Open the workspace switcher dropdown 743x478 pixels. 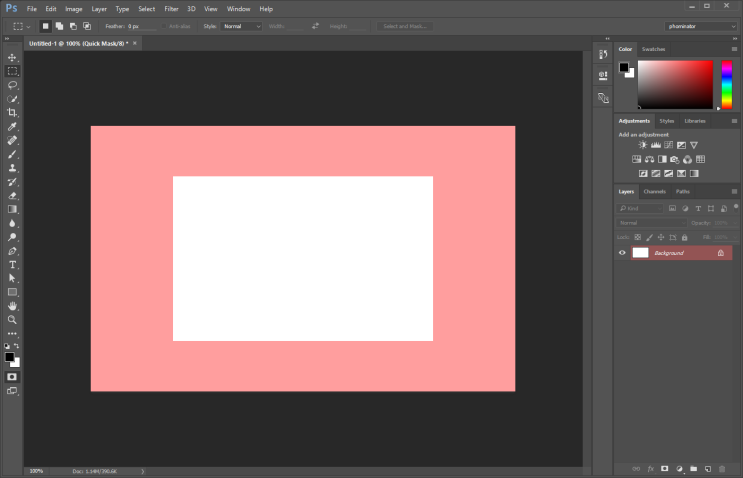pyautogui.click(x=701, y=27)
